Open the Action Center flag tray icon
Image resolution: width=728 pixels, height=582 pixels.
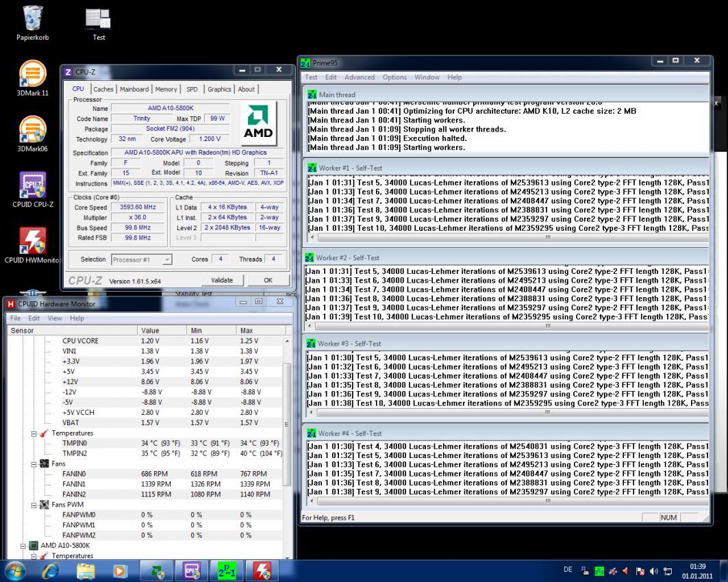point(640,571)
